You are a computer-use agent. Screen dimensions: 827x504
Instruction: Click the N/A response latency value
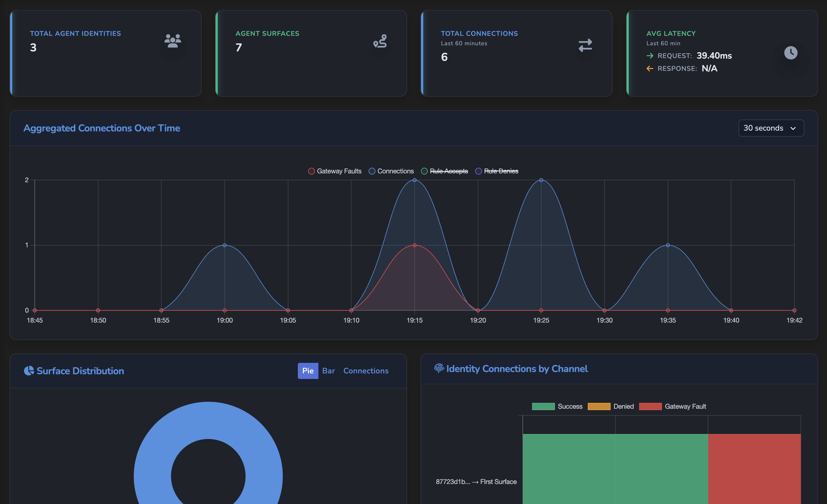pos(710,68)
